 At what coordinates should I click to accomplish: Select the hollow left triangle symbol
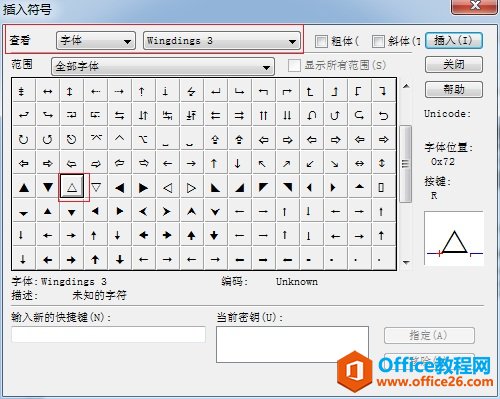point(168,188)
